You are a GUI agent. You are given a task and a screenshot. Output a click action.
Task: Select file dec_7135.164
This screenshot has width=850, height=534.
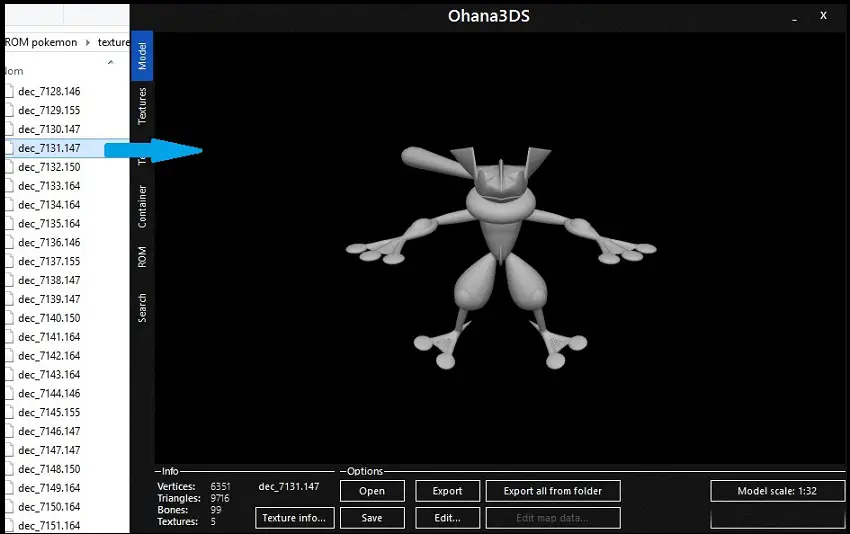tap(49, 224)
